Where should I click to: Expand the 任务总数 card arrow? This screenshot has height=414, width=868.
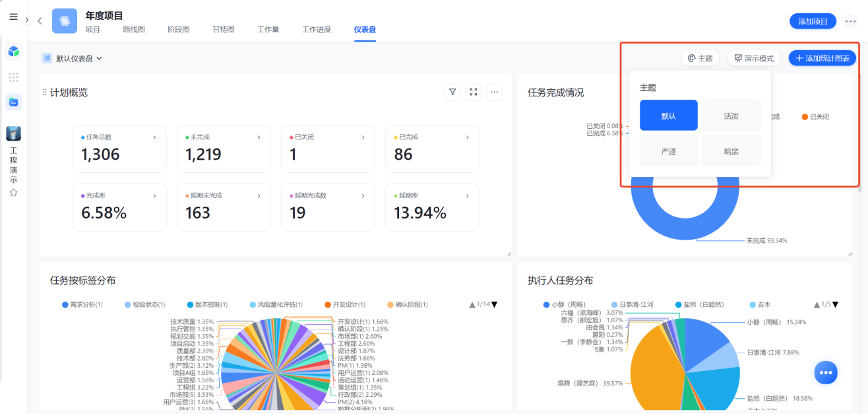coord(154,137)
